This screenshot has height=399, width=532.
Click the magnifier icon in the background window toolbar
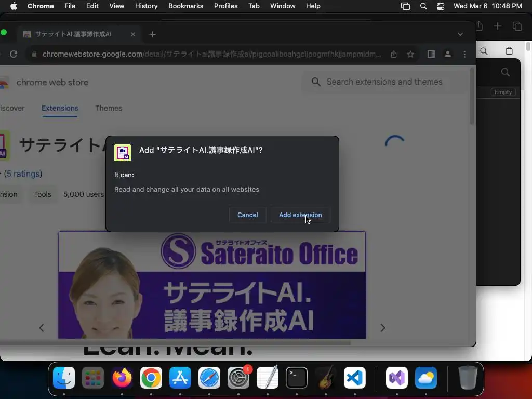coord(484,51)
